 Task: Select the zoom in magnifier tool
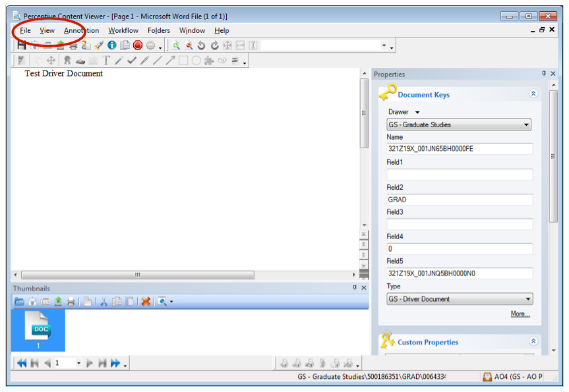coord(176,45)
